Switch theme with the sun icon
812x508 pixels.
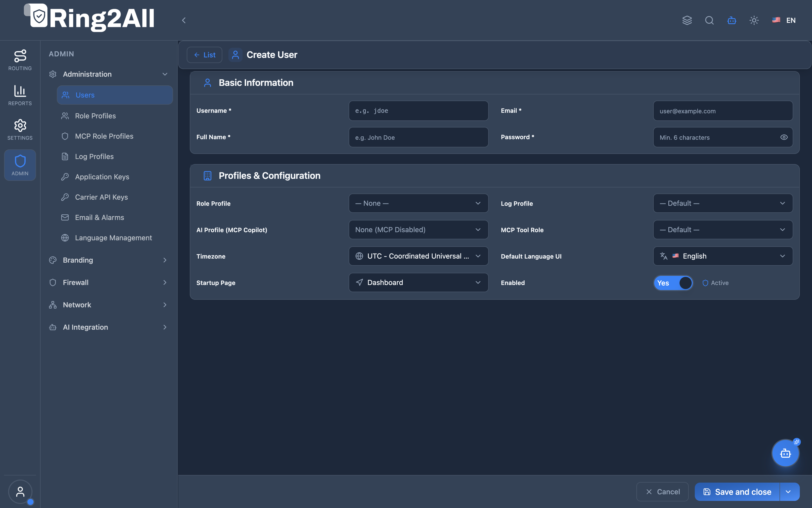pyautogui.click(x=754, y=20)
